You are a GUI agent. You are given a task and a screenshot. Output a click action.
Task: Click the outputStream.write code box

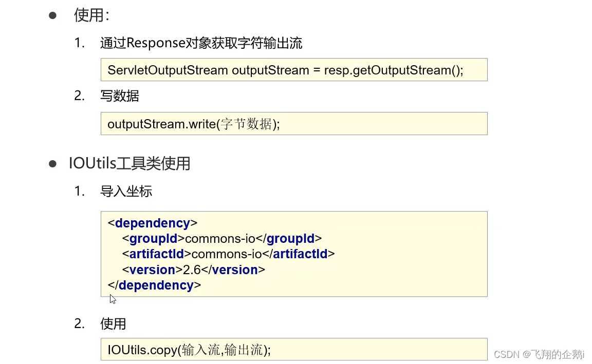click(x=294, y=124)
